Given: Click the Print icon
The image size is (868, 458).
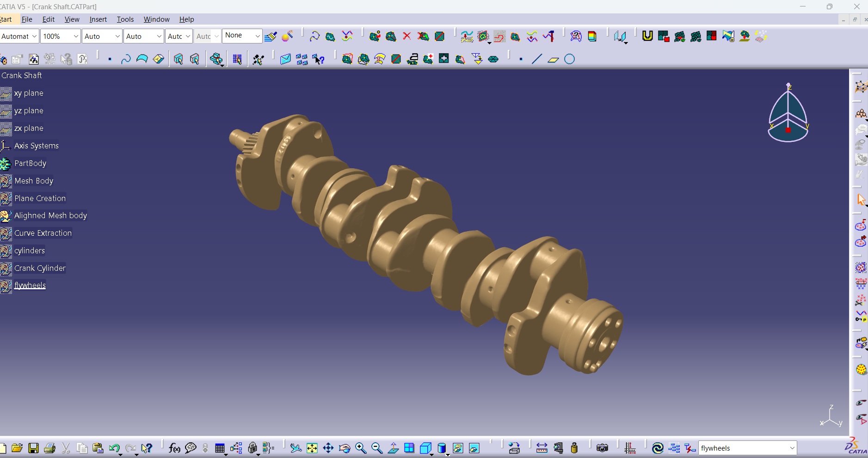Looking at the screenshot, I should tap(49, 448).
